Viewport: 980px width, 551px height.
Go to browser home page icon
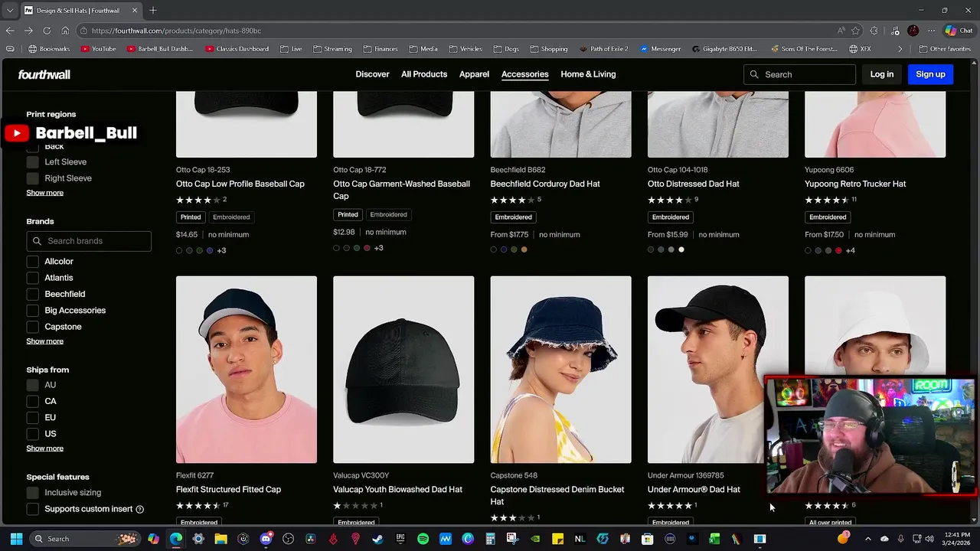click(65, 31)
